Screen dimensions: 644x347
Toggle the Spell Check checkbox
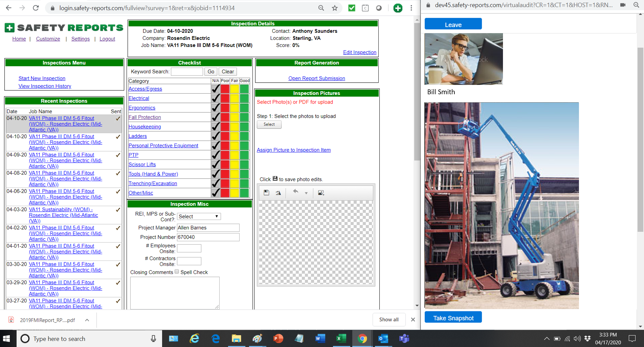point(177,272)
